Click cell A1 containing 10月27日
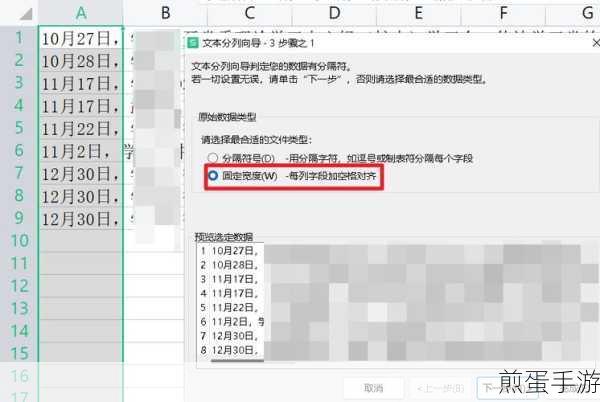 [x=81, y=38]
